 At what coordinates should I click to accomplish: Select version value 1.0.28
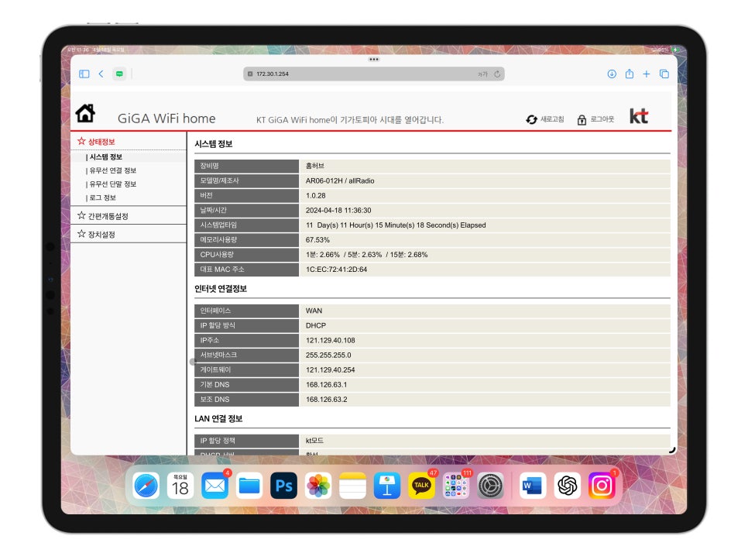point(316,195)
